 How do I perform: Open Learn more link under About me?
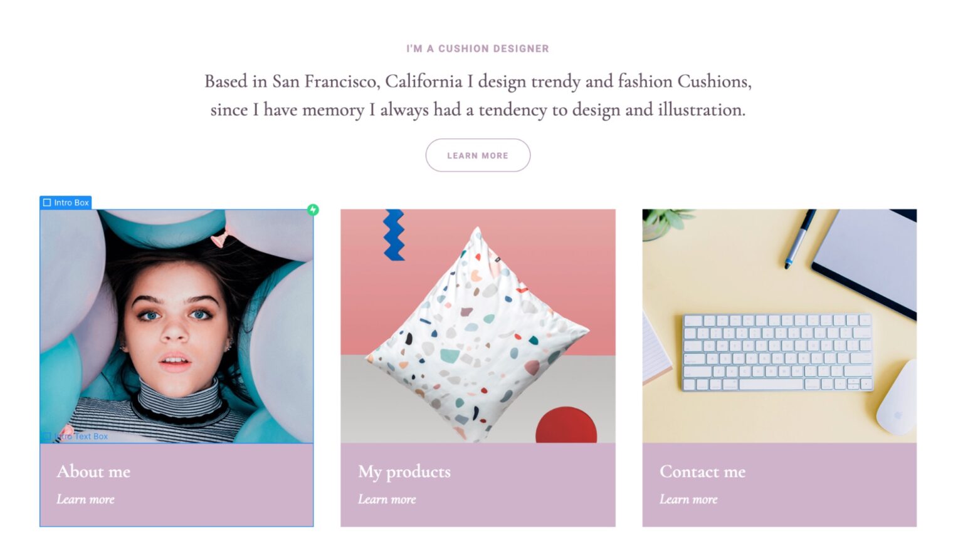tap(85, 499)
